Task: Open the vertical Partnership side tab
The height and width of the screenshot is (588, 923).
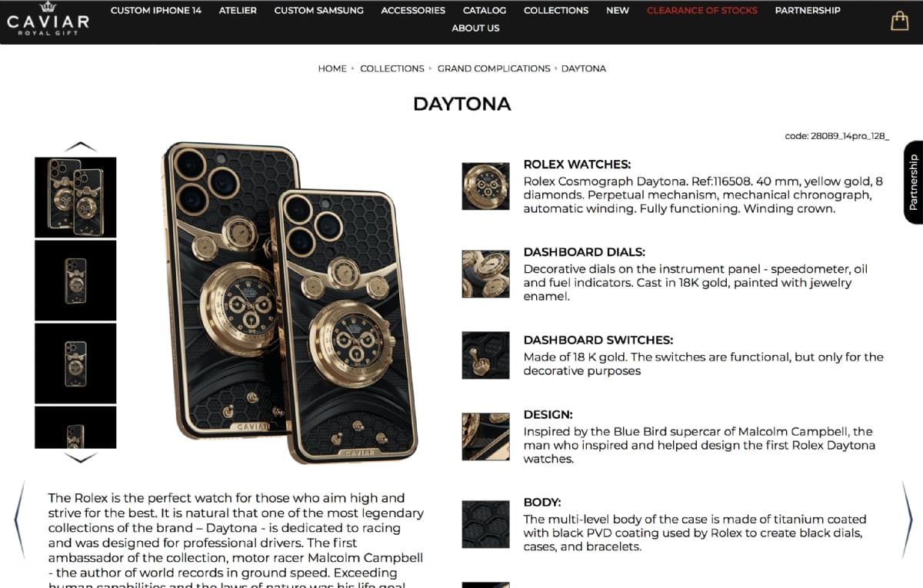Action: pos(913,182)
